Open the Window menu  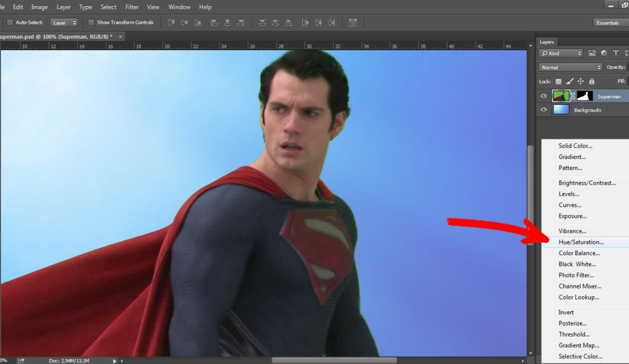click(x=179, y=7)
